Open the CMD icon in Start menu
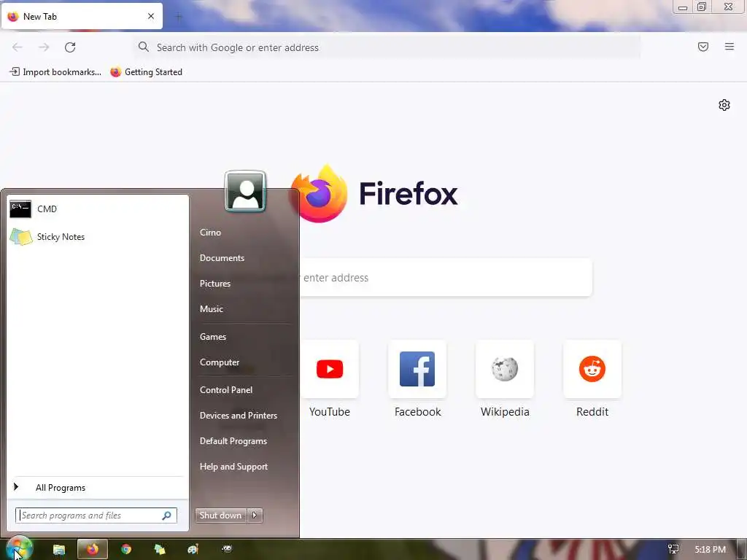The width and height of the screenshot is (747, 560). pos(20,209)
